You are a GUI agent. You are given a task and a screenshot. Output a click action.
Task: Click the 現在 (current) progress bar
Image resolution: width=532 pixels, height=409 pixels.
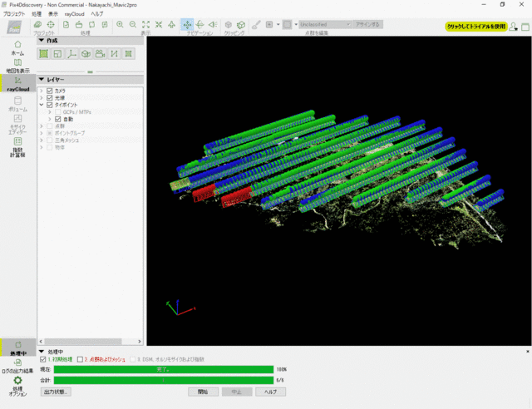pyautogui.click(x=164, y=369)
